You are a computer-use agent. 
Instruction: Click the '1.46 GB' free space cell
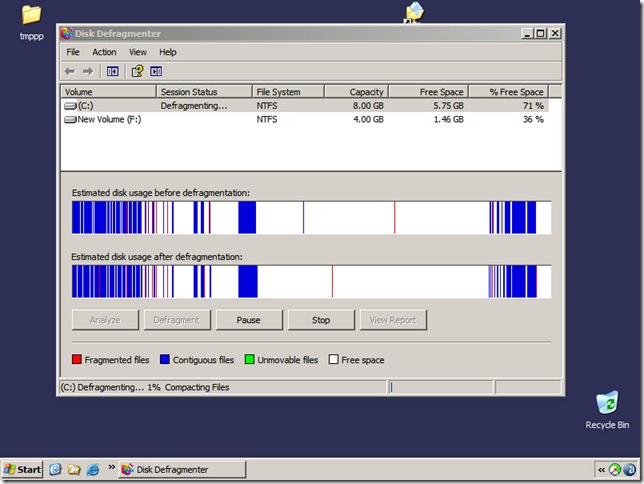point(448,120)
